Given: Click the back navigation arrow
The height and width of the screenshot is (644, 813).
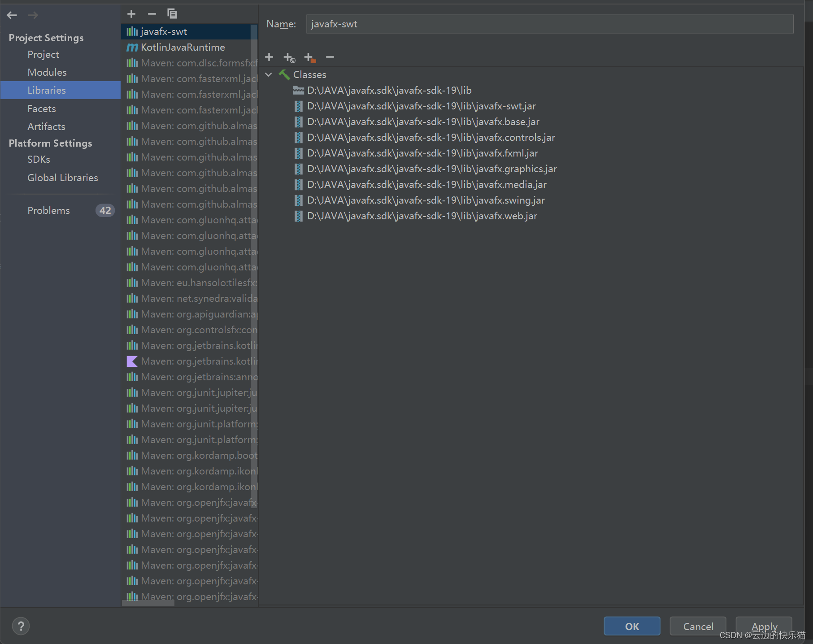Looking at the screenshot, I should pos(12,15).
